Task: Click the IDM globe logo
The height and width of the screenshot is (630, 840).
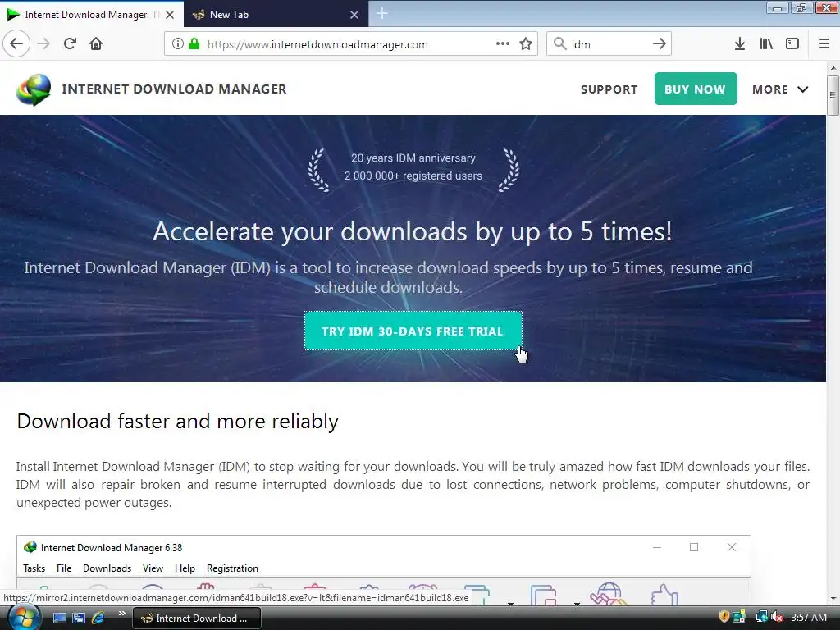Action: pos(34,89)
